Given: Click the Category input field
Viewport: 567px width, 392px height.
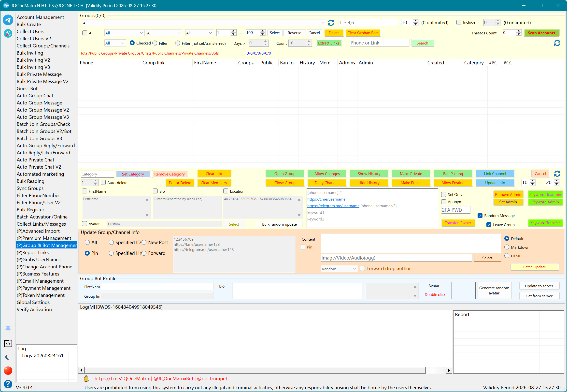Looking at the screenshot, I should click(97, 174).
